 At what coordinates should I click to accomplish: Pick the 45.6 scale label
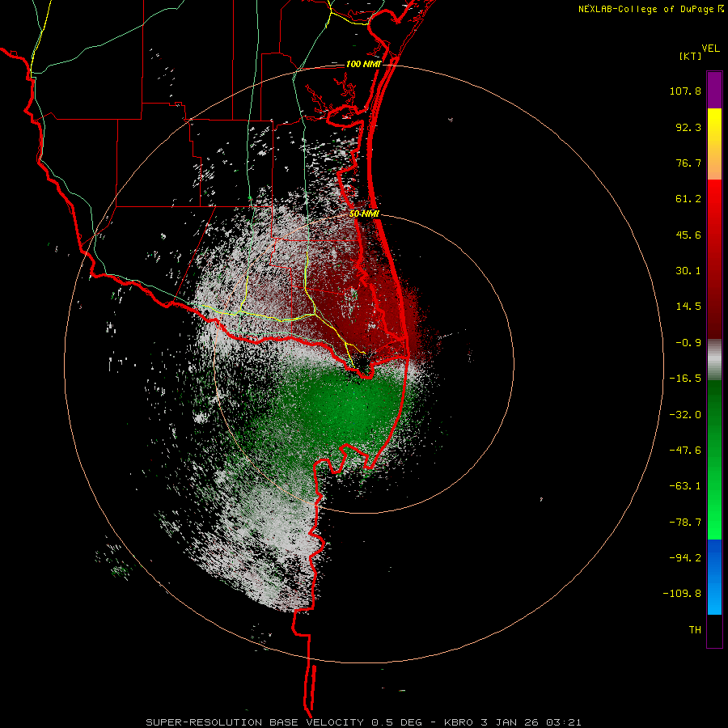(688, 235)
